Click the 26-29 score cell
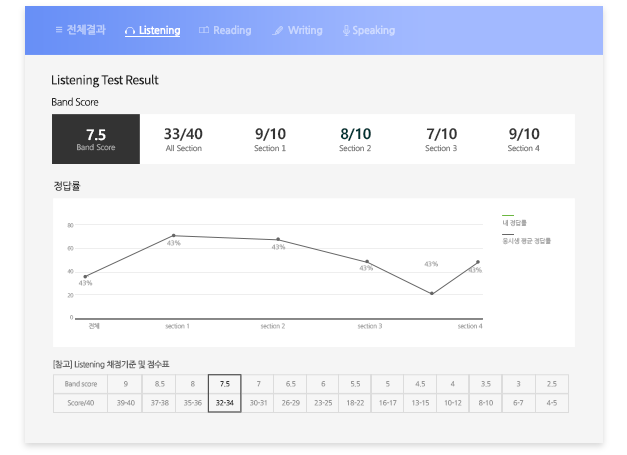This screenshot has width=627, height=455. click(291, 403)
